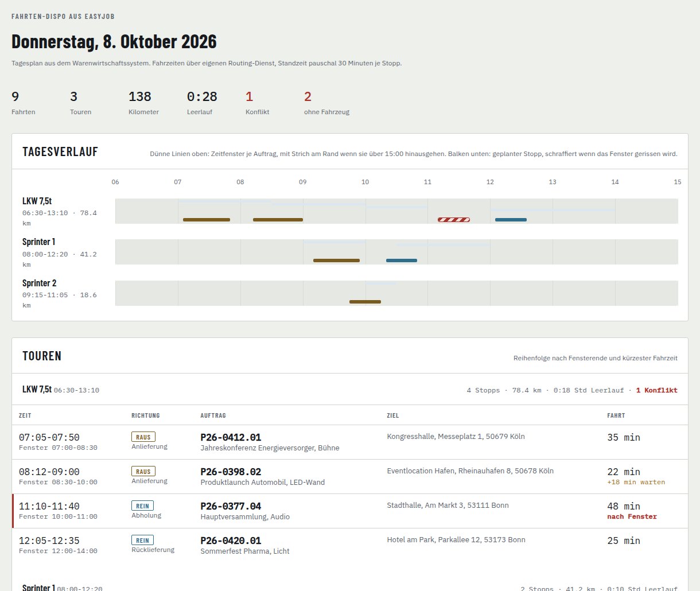Click the ZEIT column header
The height and width of the screenshot is (591, 700).
click(25, 415)
